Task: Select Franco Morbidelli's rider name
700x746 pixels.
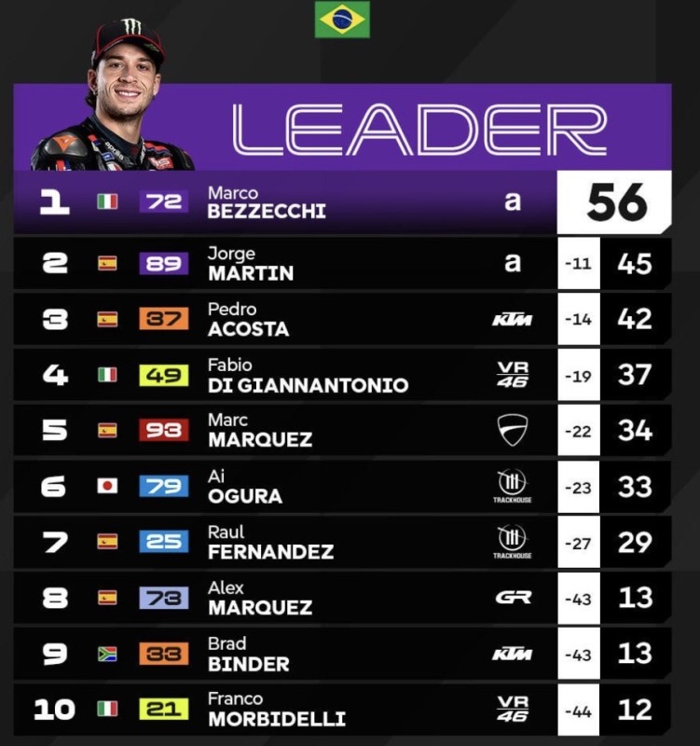Action: point(276,709)
